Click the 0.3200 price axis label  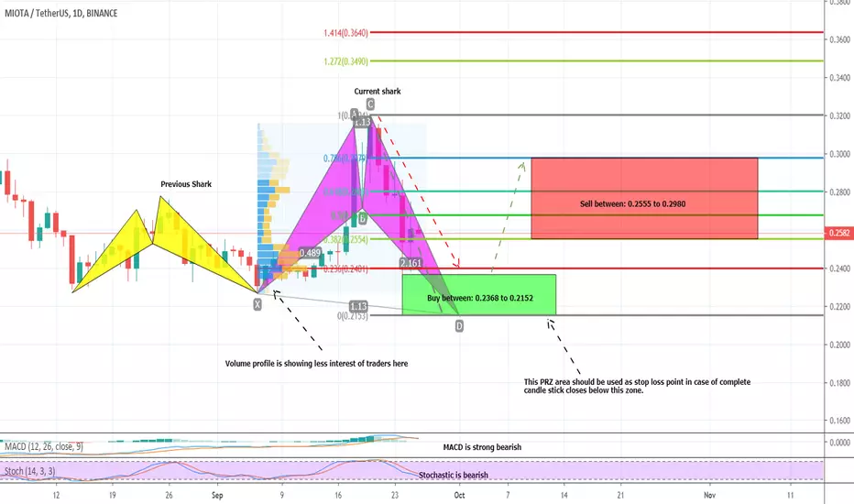pos(840,116)
